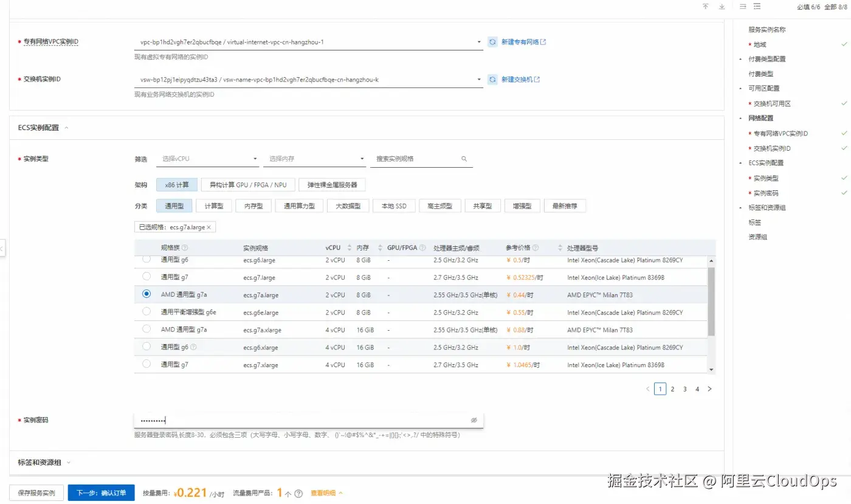Viewport: 851px width, 504px height.
Task: Remove selected spec ecs.g7a.large tag
Action: click(x=208, y=227)
